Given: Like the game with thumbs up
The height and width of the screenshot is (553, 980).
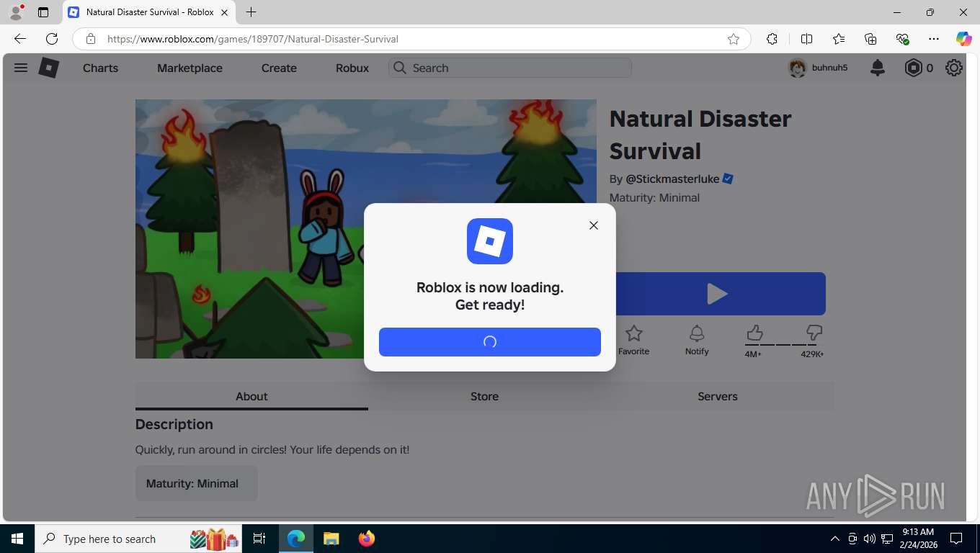Looking at the screenshot, I should tap(754, 333).
